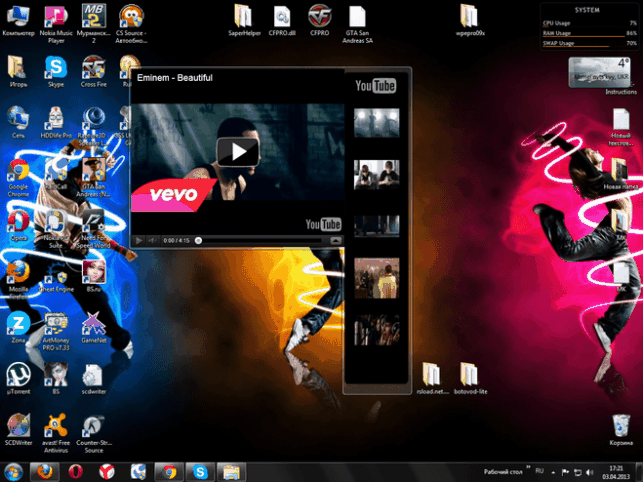Open the Opera desktop shortcut
Screen dimensions: 643x482
(x=18, y=225)
